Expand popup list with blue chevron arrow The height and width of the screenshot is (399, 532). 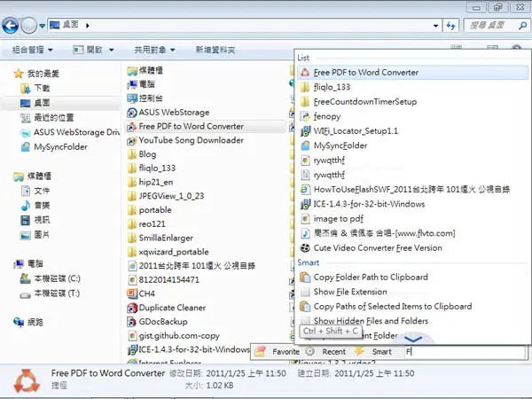[x=413, y=339]
